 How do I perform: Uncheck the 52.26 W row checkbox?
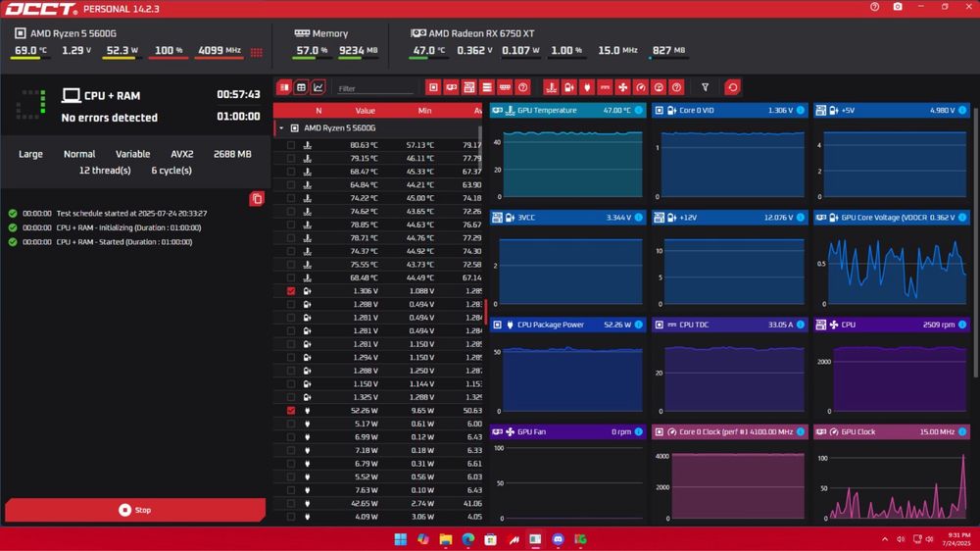coord(291,410)
